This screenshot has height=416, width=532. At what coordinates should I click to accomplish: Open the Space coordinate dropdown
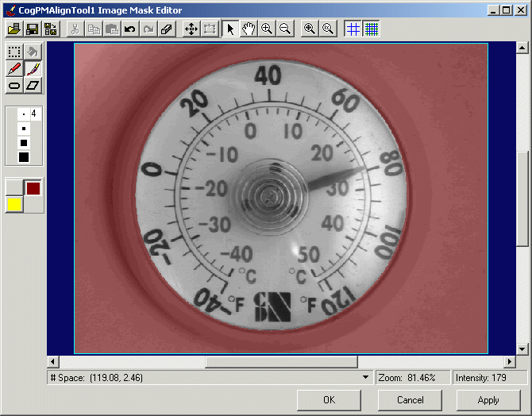point(365,377)
